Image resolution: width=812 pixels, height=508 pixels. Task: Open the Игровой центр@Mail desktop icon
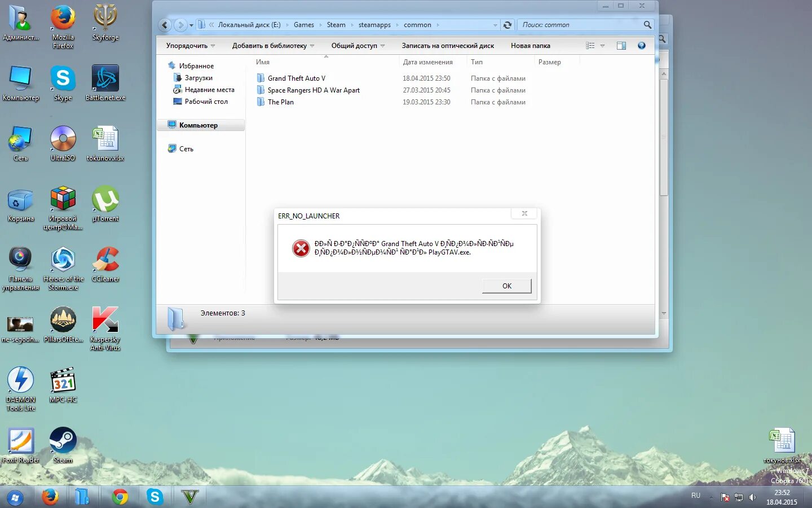coord(63,208)
